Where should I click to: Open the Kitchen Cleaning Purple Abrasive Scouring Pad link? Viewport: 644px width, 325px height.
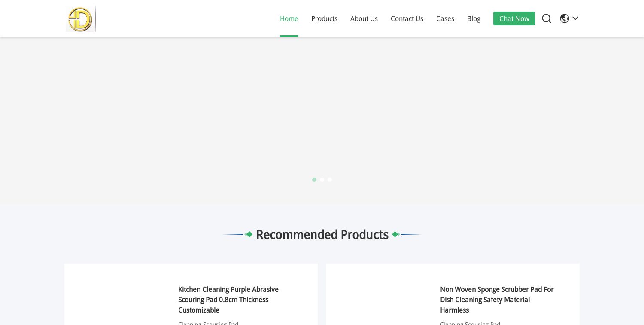pyautogui.click(x=228, y=300)
